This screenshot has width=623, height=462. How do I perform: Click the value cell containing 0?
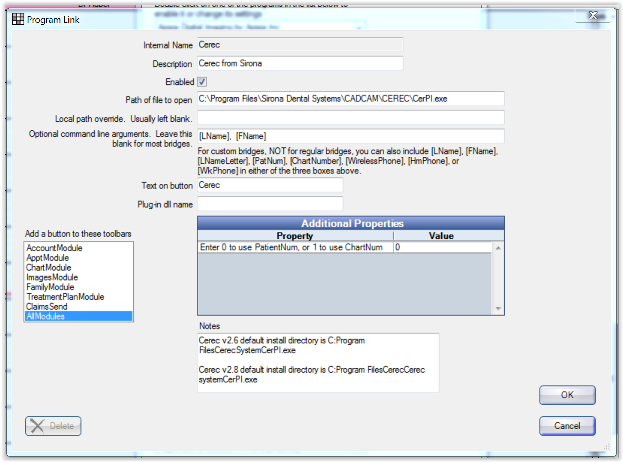pos(443,247)
